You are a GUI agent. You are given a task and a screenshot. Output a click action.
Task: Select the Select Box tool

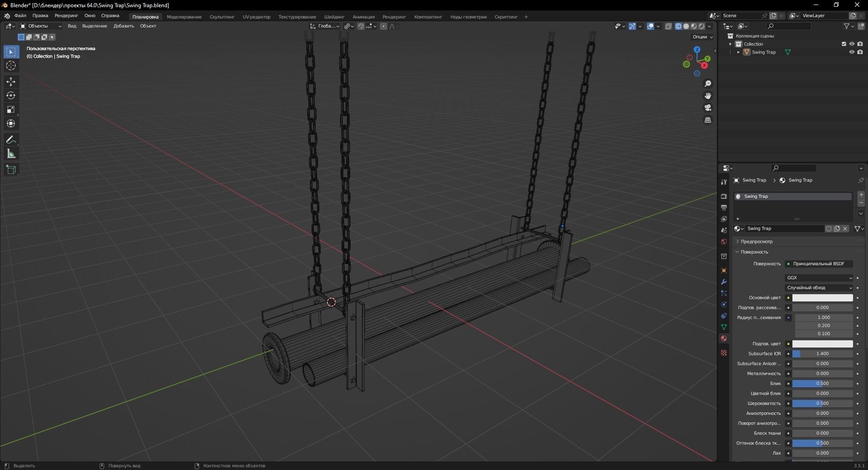click(11, 52)
